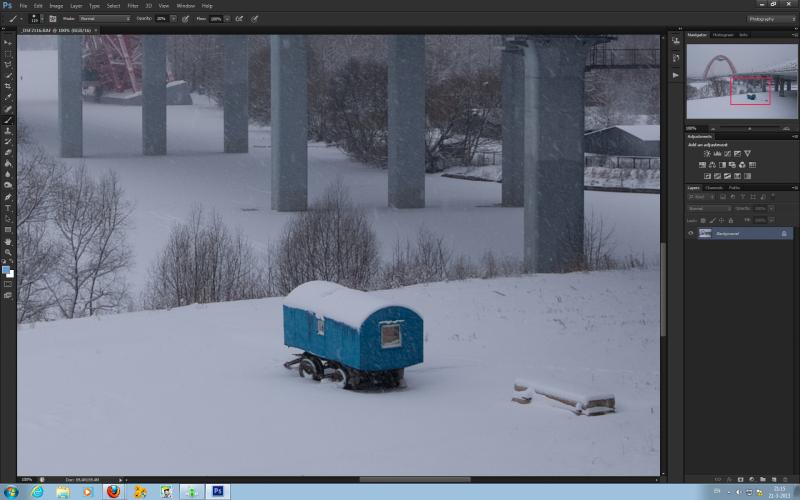Toggle lock transparent pixels in Layers panel

click(x=703, y=220)
